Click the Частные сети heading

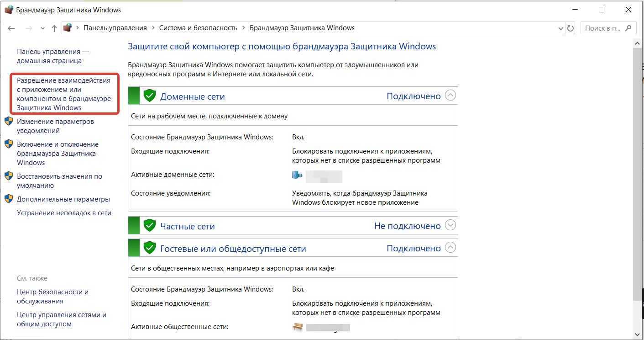click(187, 226)
